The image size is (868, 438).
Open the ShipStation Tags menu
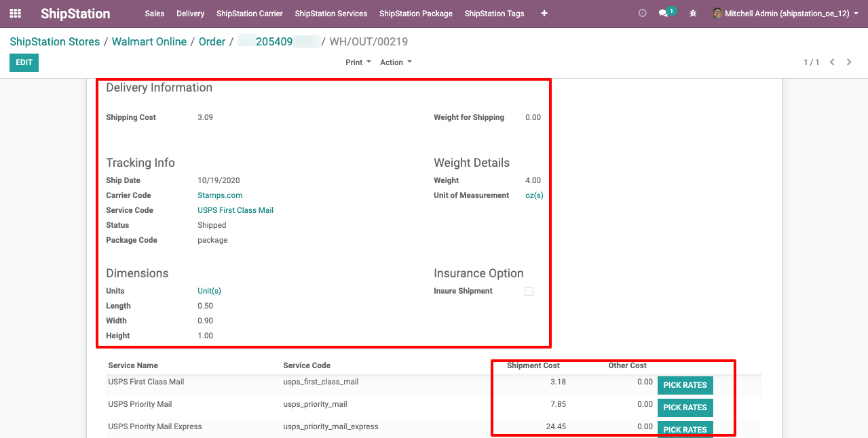pyautogui.click(x=494, y=14)
